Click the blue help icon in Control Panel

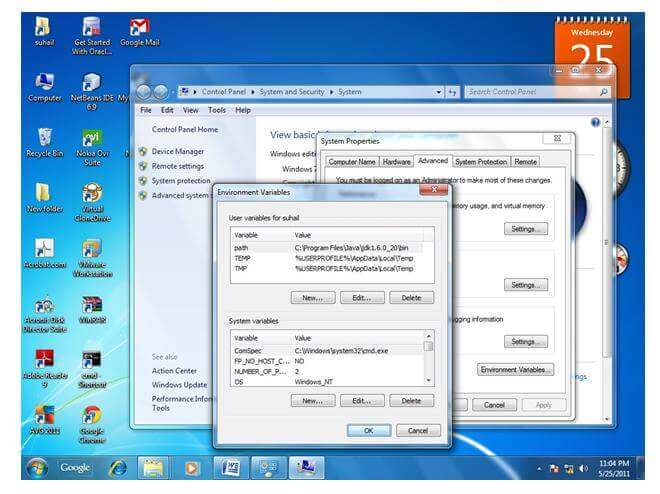(595, 122)
